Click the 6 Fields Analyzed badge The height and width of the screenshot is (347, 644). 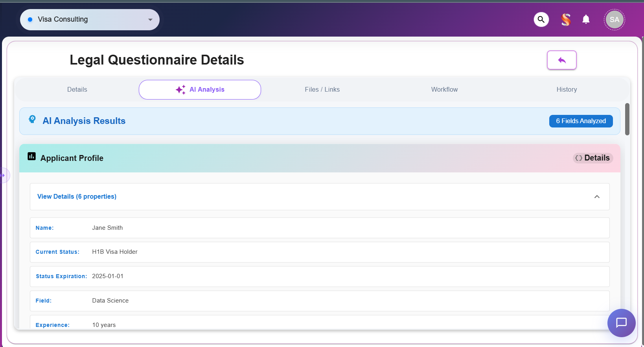click(x=581, y=121)
